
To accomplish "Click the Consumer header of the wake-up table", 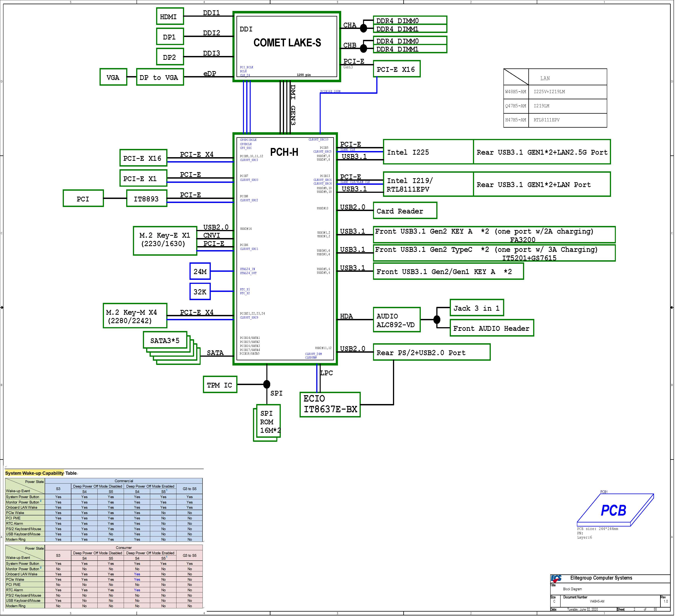I will [x=124, y=548].
